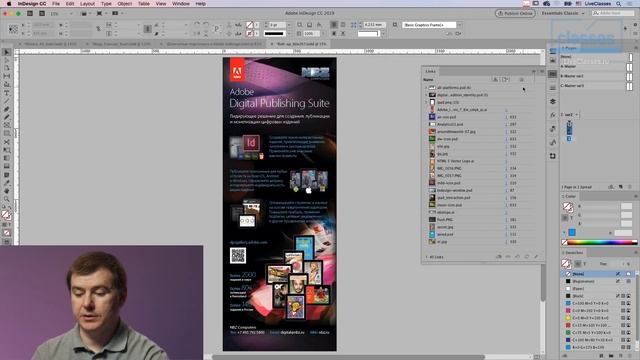
Task: Open the Layout menu
Action: pyautogui.click(x=87, y=4)
